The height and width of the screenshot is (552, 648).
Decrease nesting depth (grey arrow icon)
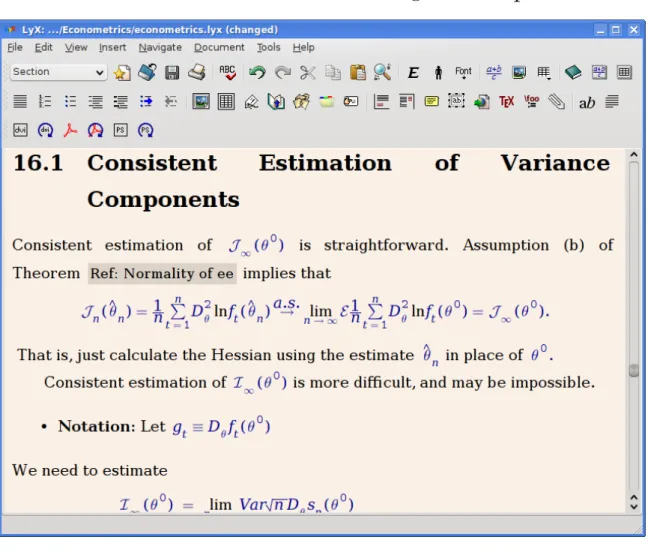click(x=171, y=102)
